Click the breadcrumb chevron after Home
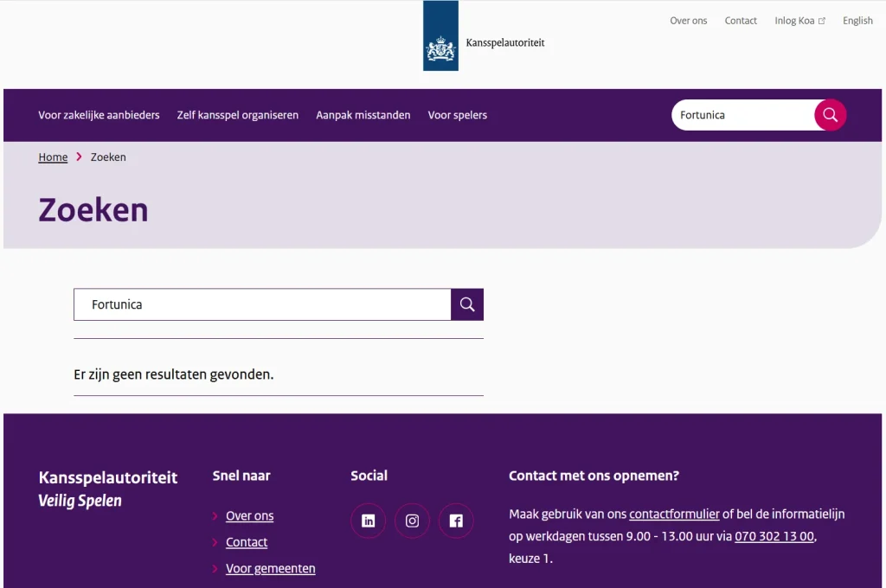 pos(79,157)
